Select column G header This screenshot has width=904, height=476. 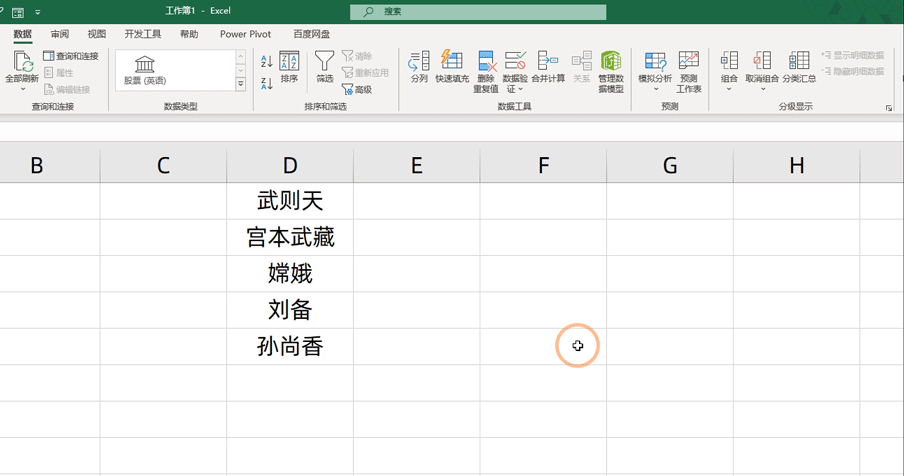click(670, 166)
